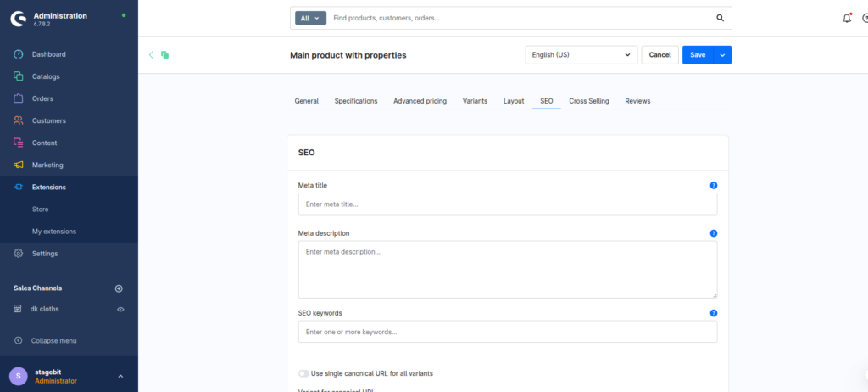
Task: Click the Dashboard gauge icon
Action: (19, 54)
